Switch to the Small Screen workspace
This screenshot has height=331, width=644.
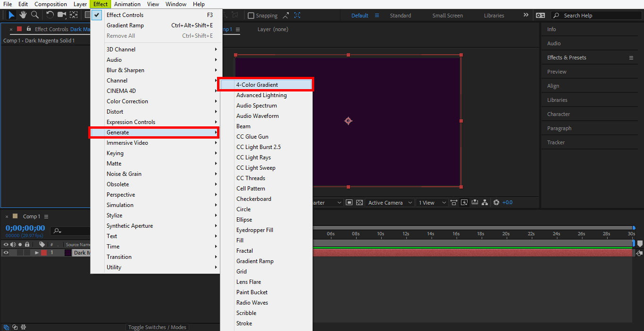click(x=447, y=16)
